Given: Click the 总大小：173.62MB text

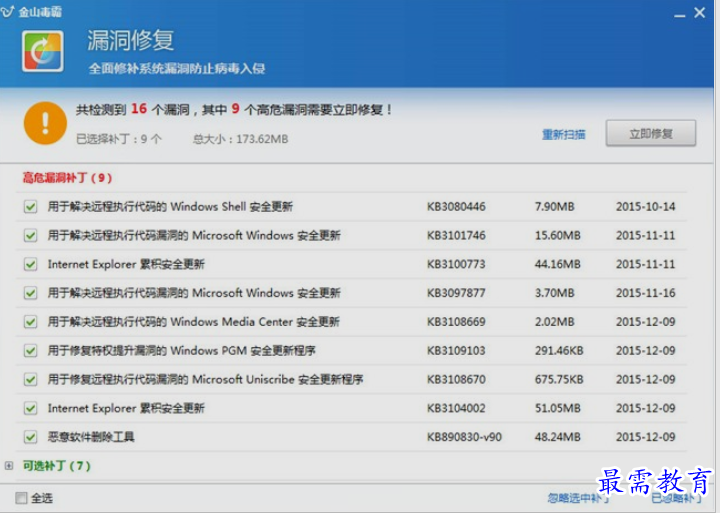Looking at the screenshot, I should click(240, 139).
